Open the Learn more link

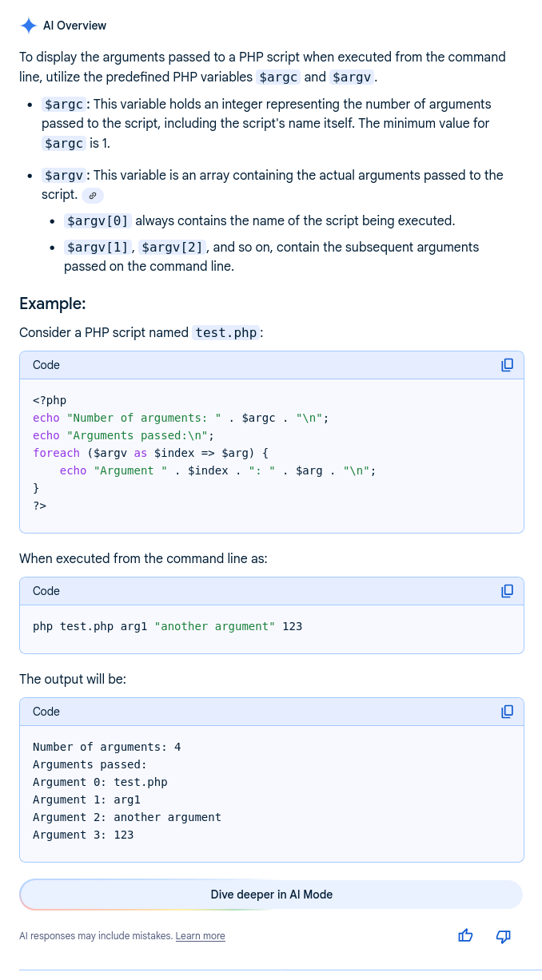tap(200, 936)
